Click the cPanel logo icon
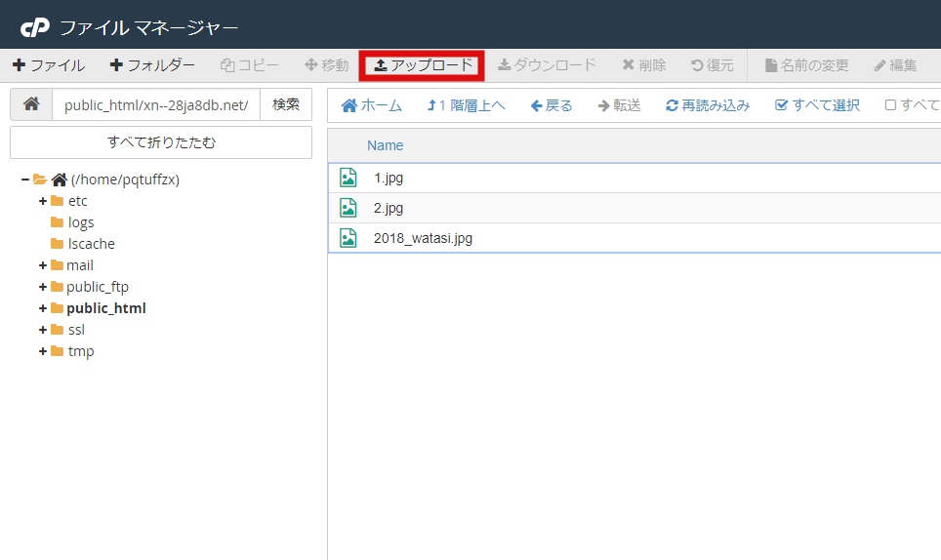Viewport: 941px width, 560px height. coord(35,27)
